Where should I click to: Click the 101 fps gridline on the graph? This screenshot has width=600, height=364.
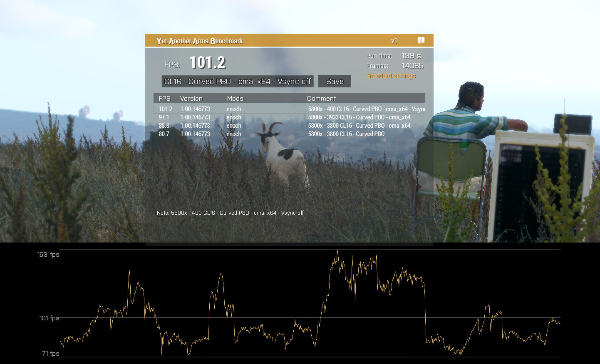pos(48,318)
